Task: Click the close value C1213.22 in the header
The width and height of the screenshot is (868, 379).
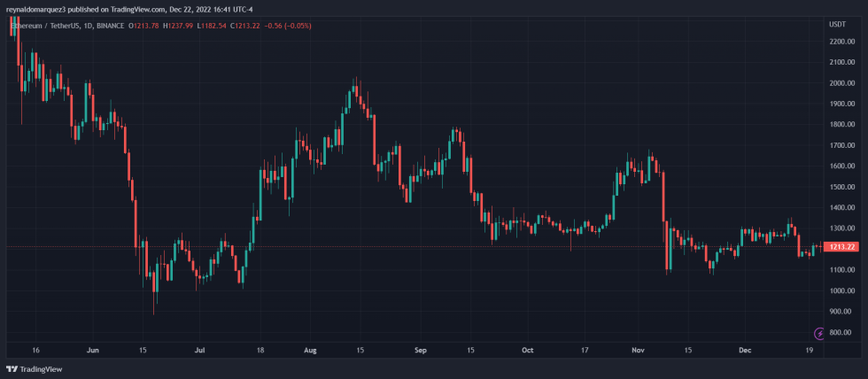Action: 246,26
